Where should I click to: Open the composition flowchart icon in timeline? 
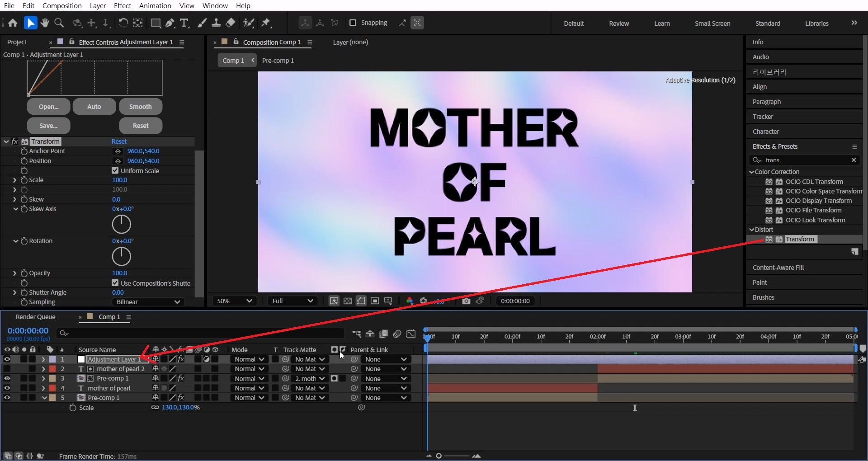coord(357,334)
